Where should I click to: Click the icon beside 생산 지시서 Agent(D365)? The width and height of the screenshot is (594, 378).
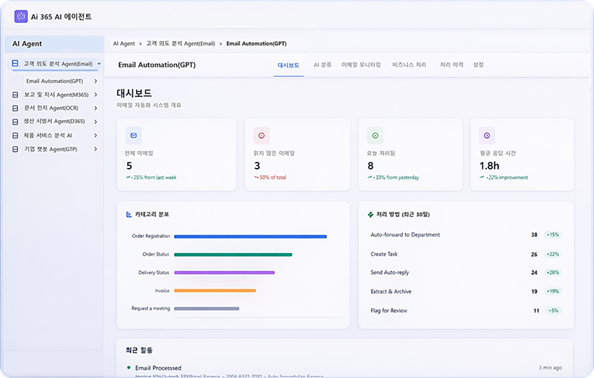click(x=15, y=122)
